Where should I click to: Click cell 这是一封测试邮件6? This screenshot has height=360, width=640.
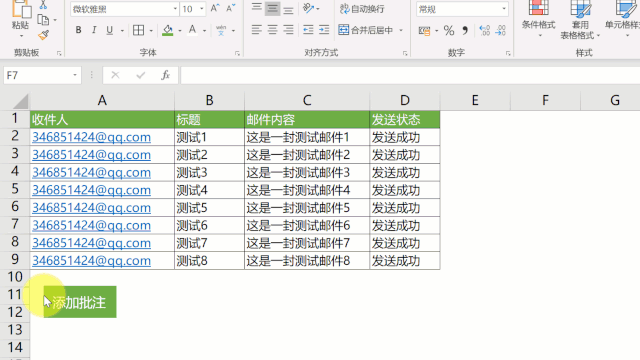(307, 225)
